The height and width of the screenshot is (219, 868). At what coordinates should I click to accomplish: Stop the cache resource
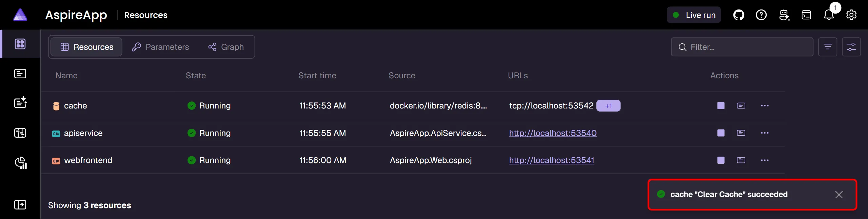pyautogui.click(x=721, y=106)
